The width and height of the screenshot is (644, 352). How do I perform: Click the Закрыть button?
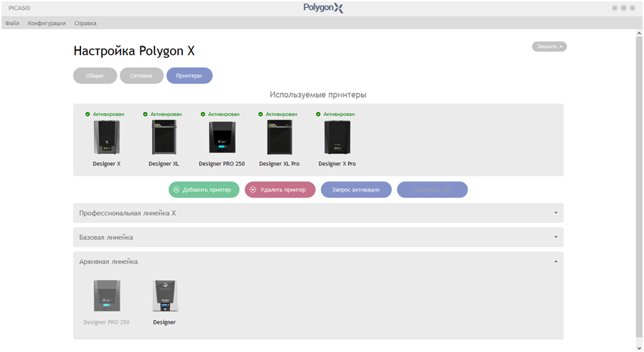pos(549,46)
